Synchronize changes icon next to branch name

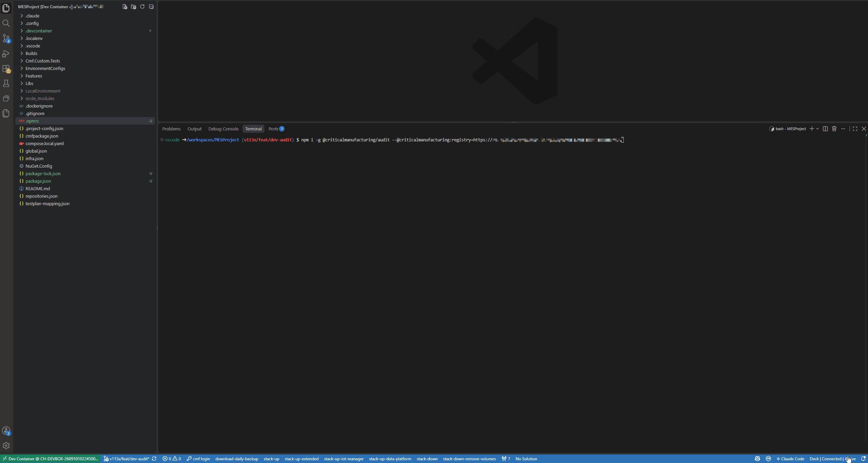[154, 459]
